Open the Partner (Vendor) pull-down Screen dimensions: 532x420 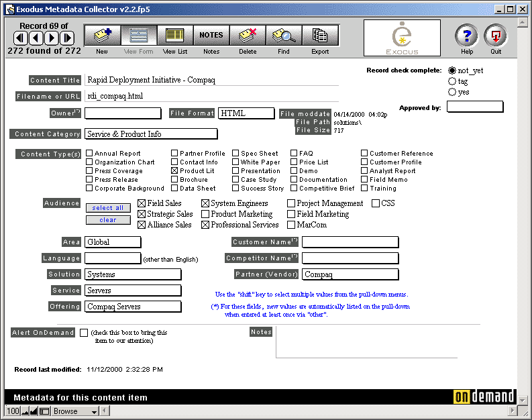coord(350,274)
